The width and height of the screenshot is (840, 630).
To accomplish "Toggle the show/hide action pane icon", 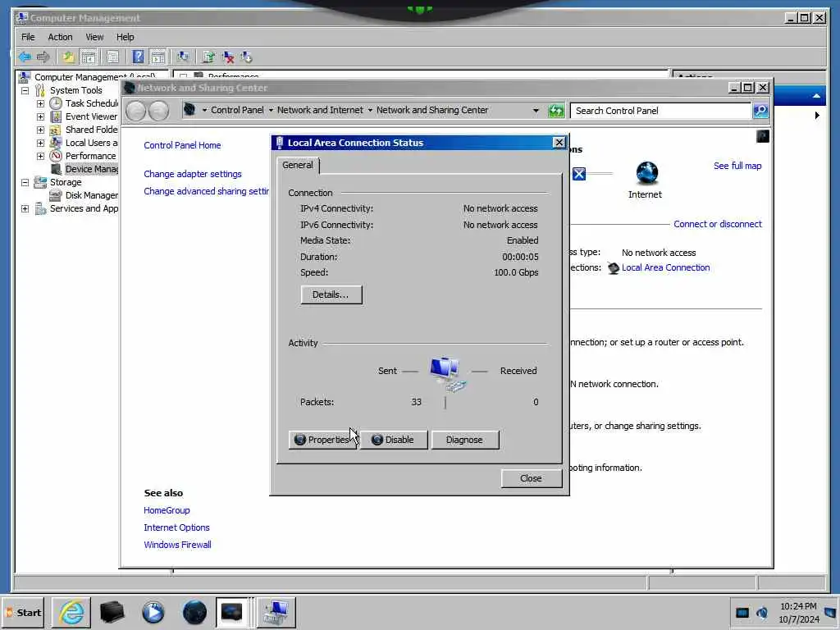I will pos(157,57).
